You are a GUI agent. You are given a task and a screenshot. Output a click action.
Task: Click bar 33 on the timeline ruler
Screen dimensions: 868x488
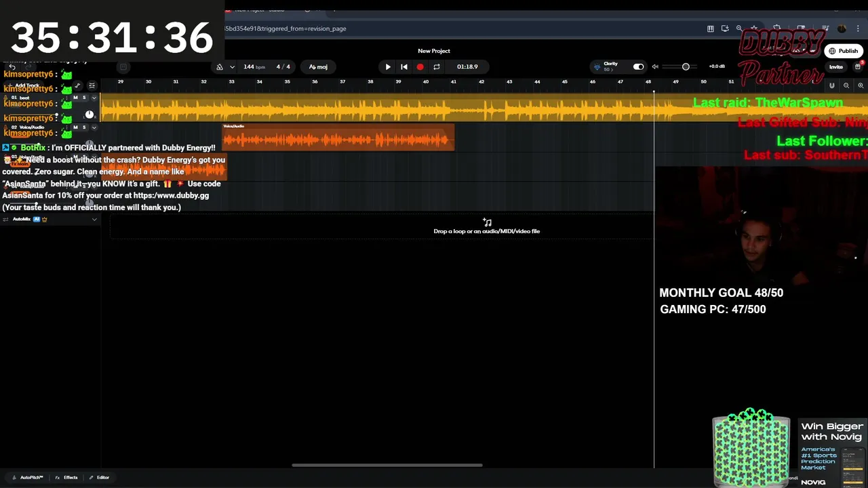(x=231, y=82)
